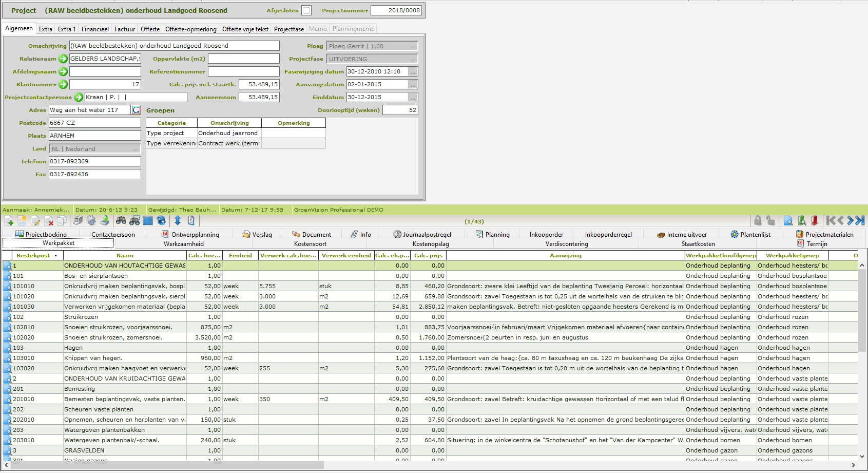
Task: Go to previous record navigation arrow
Action: pyautogui.click(x=841, y=221)
